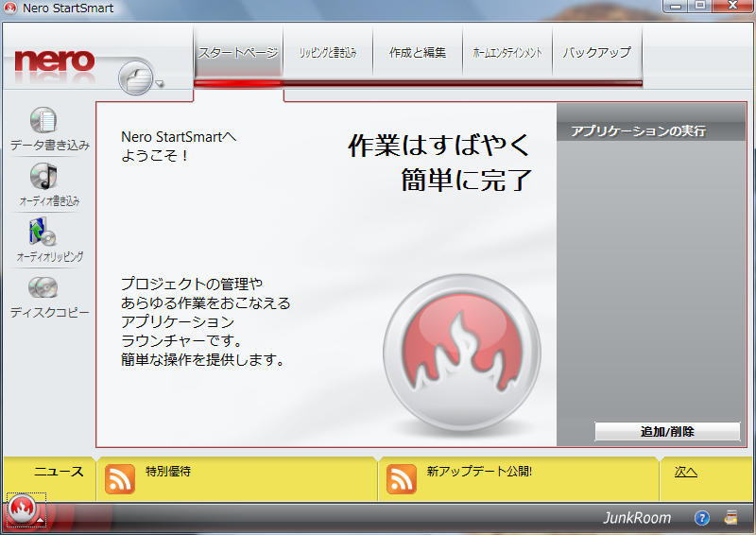
Task: Minimize the Nero StartSmart window
Action: click(x=676, y=6)
